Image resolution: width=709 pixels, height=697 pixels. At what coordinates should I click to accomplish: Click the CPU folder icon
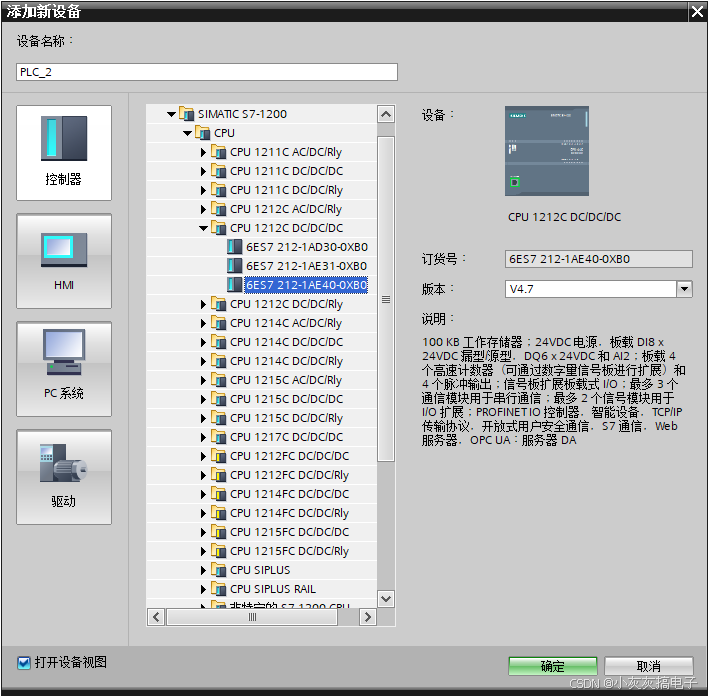203,133
